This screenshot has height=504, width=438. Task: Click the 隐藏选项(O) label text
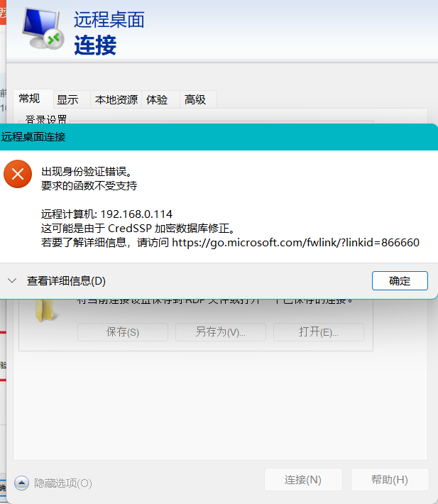click(x=63, y=483)
